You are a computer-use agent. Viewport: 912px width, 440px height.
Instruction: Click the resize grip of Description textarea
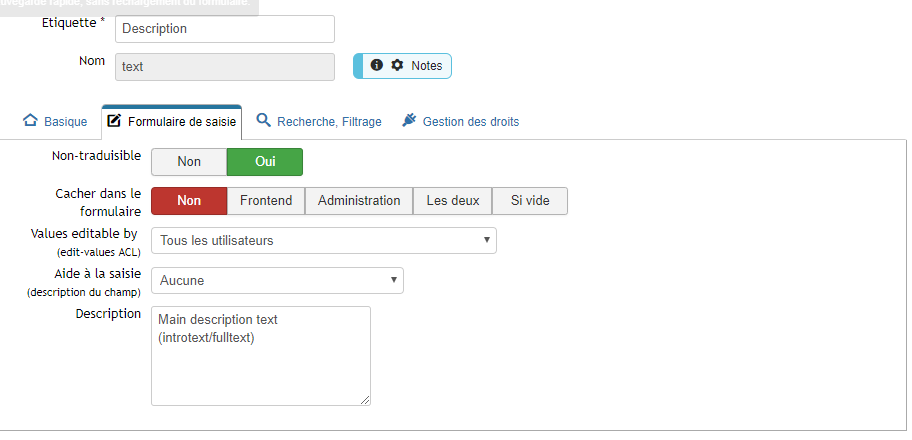pos(365,399)
